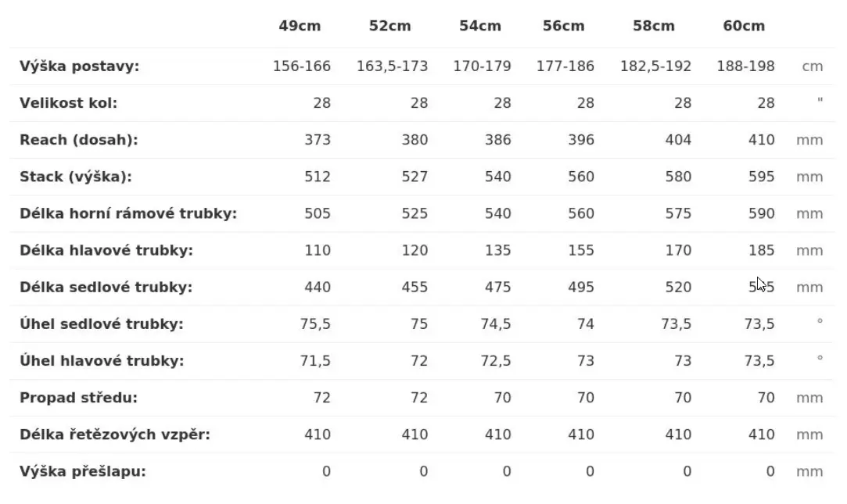Screen dimensions: 847x504
Task: Select the 54cm size header
Action: (x=479, y=26)
